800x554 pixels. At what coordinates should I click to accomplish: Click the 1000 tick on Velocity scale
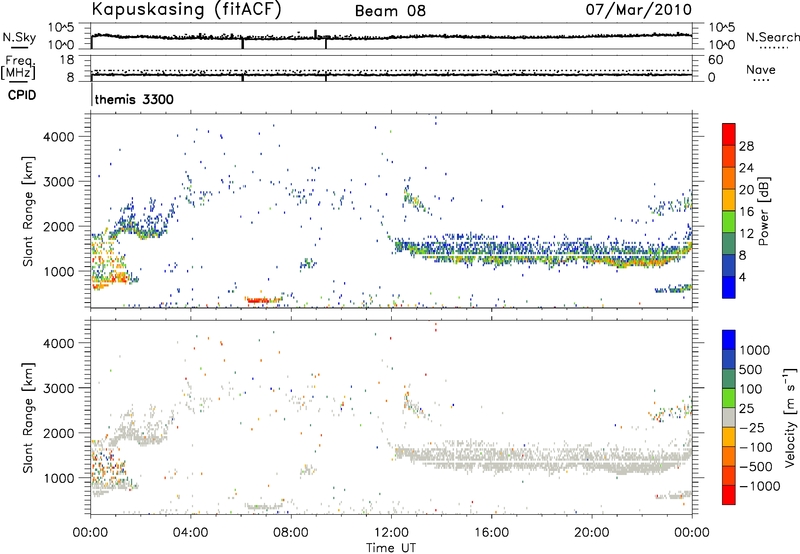(755, 350)
